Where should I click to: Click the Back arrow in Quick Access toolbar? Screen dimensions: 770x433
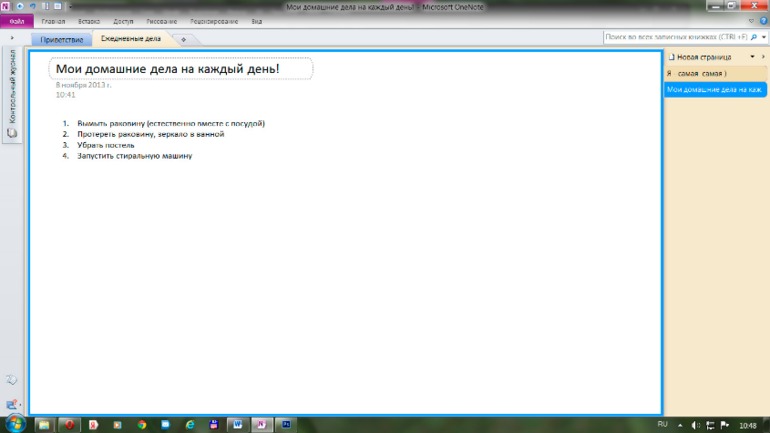point(20,6)
